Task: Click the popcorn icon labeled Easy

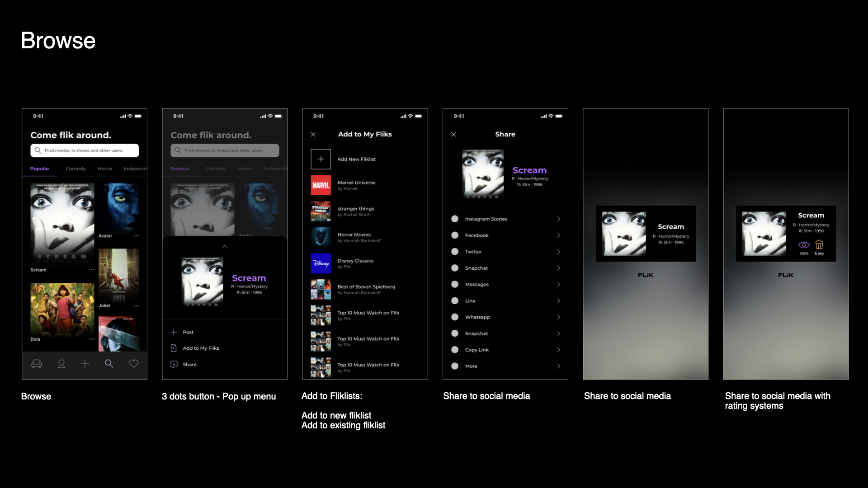Action: [x=819, y=245]
